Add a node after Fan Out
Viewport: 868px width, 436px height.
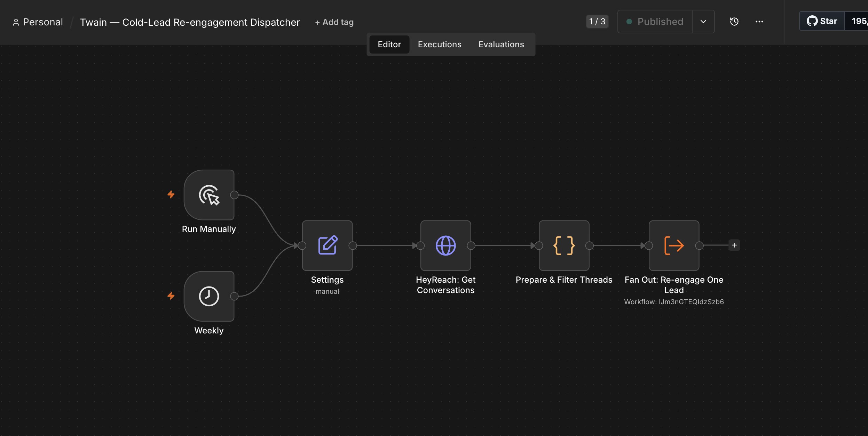734,245
